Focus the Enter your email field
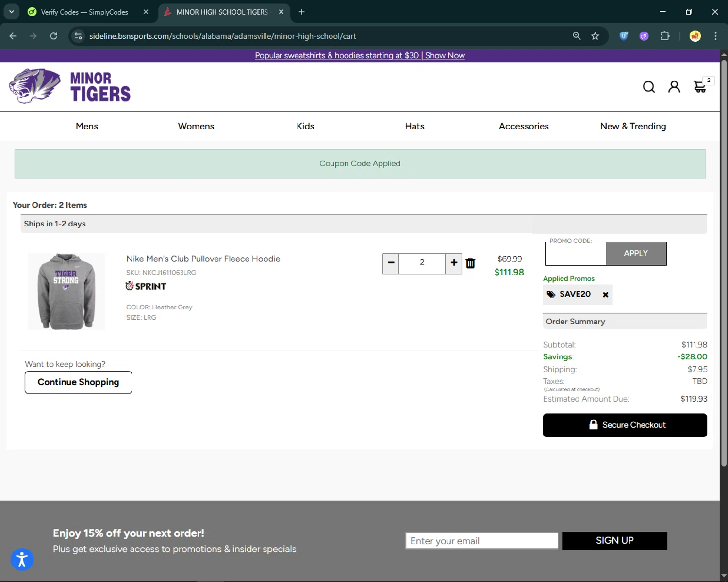 coord(482,541)
